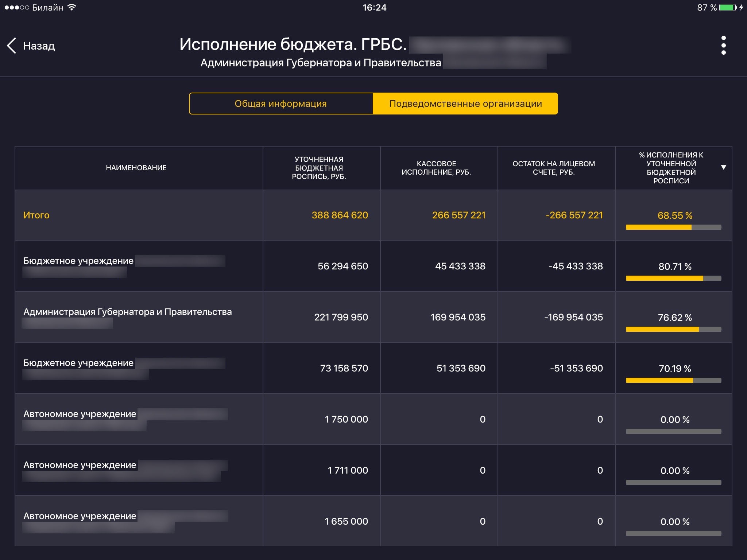This screenshot has height=560, width=747.
Task: Click progress bar under 70.19 %
Action: click(x=673, y=380)
